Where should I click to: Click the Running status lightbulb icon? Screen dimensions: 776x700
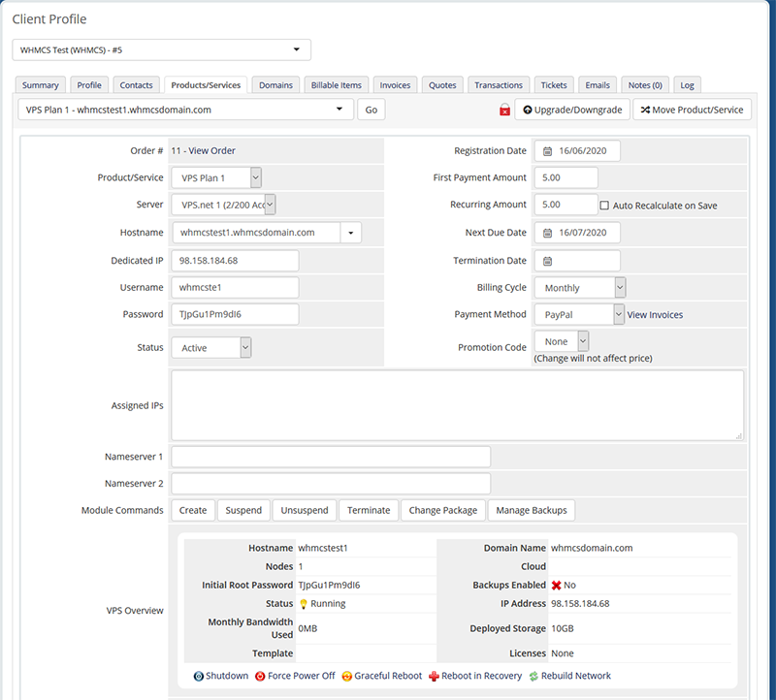pos(304,604)
